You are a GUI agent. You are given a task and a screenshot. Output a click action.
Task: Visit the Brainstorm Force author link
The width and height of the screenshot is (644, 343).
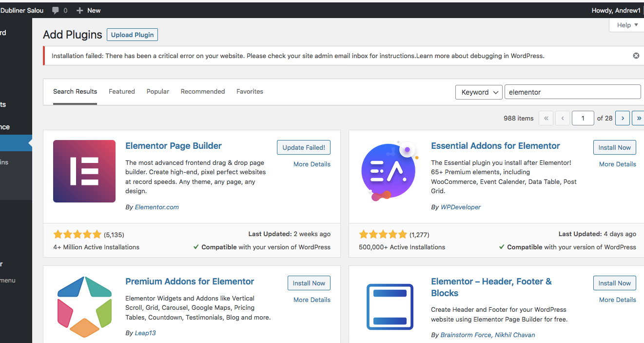tap(466, 335)
